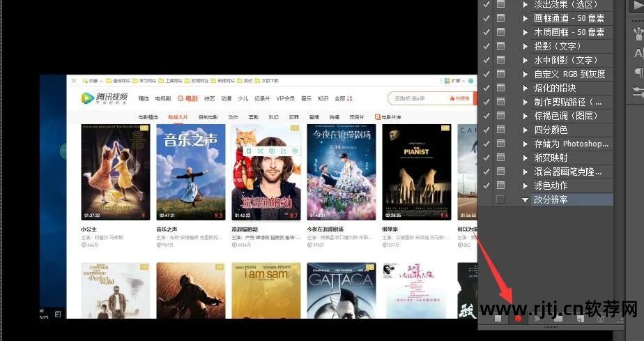Image resolution: width=644 pixels, height=341 pixels.
Task: Open the 电视剧 tab in Tencent Video
Action: pyautogui.click(x=162, y=98)
